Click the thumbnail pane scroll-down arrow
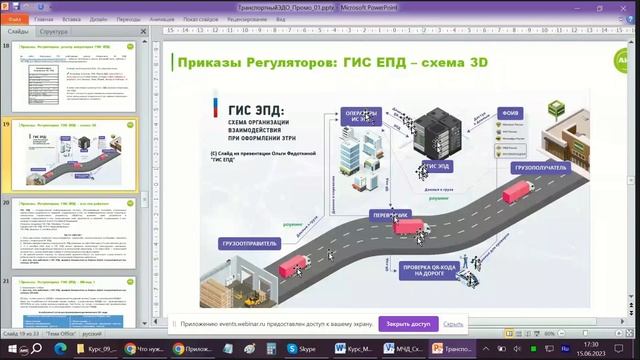 pos(144,323)
